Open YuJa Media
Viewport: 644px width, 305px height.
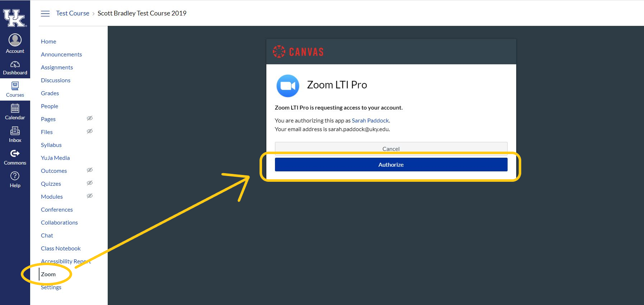click(55, 158)
